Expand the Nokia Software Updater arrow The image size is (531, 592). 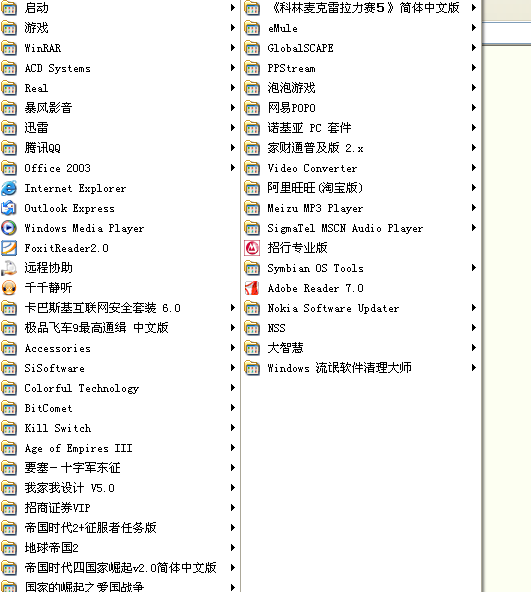click(474, 308)
